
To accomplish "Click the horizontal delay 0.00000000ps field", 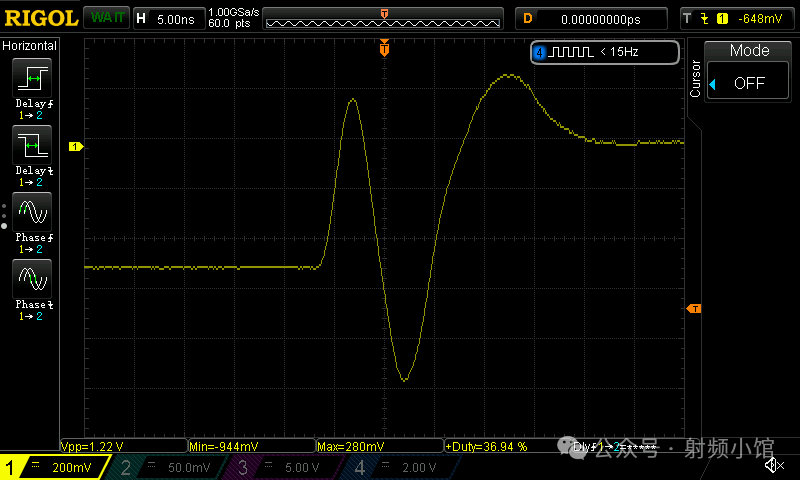I will pyautogui.click(x=601, y=18).
